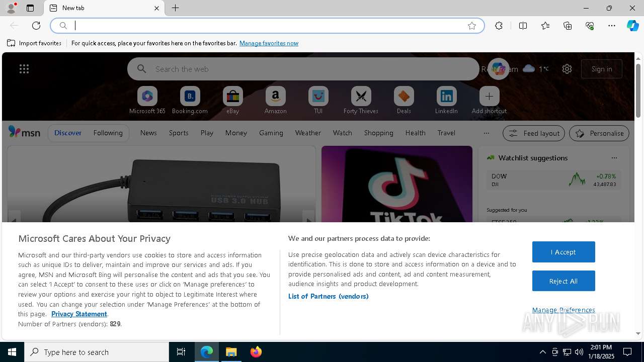Open the Deals shortcut
Viewport: 644px width, 362px height.
click(x=404, y=100)
